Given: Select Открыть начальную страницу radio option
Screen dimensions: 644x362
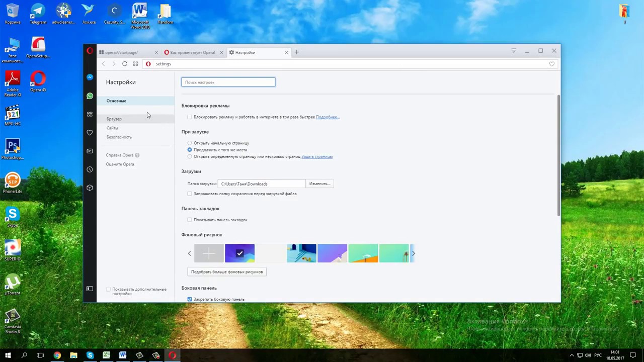Looking at the screenshot, I should pyautogui.click(x=190, y=143).
